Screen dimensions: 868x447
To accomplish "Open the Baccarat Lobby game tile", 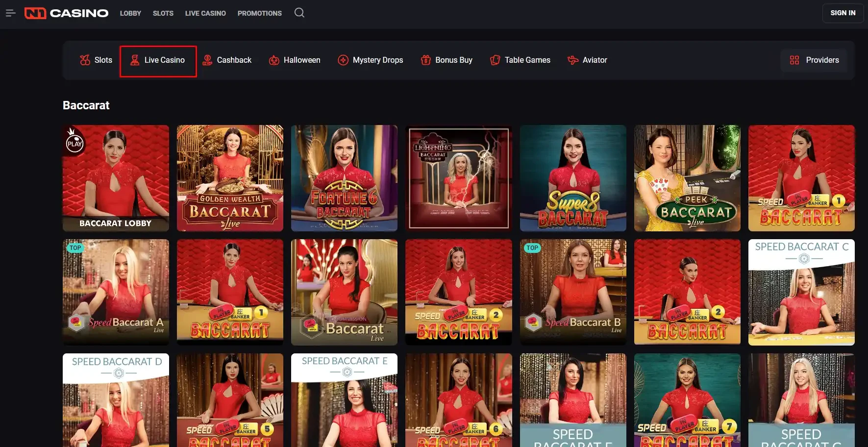I will pyautogui.click(x=116, y=178).
